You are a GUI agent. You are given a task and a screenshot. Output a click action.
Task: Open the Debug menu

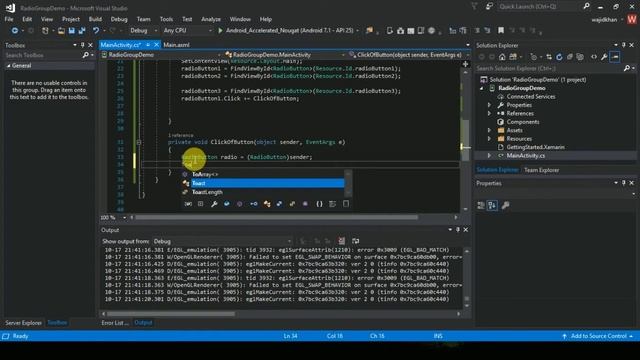point(119,19)
